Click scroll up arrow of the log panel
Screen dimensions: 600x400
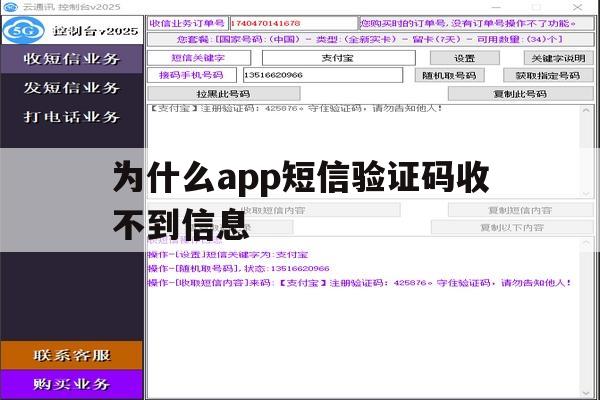[586, 243]
